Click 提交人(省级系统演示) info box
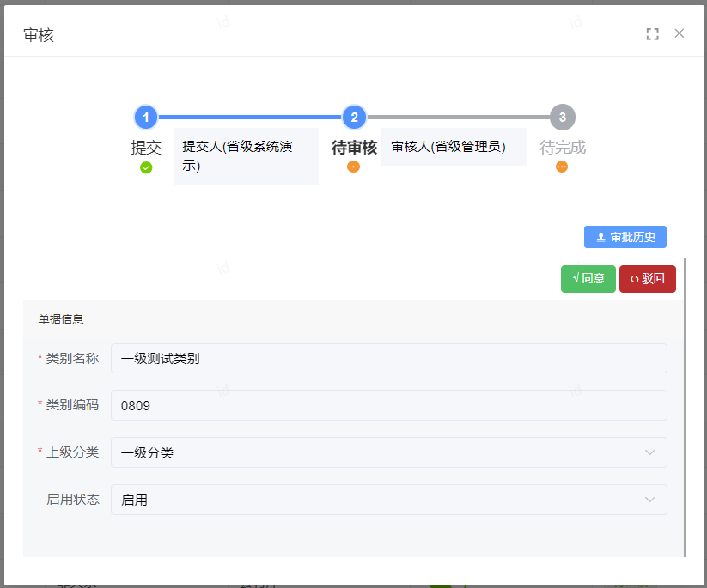Screen dimensions: 707x588 [247, 156]
